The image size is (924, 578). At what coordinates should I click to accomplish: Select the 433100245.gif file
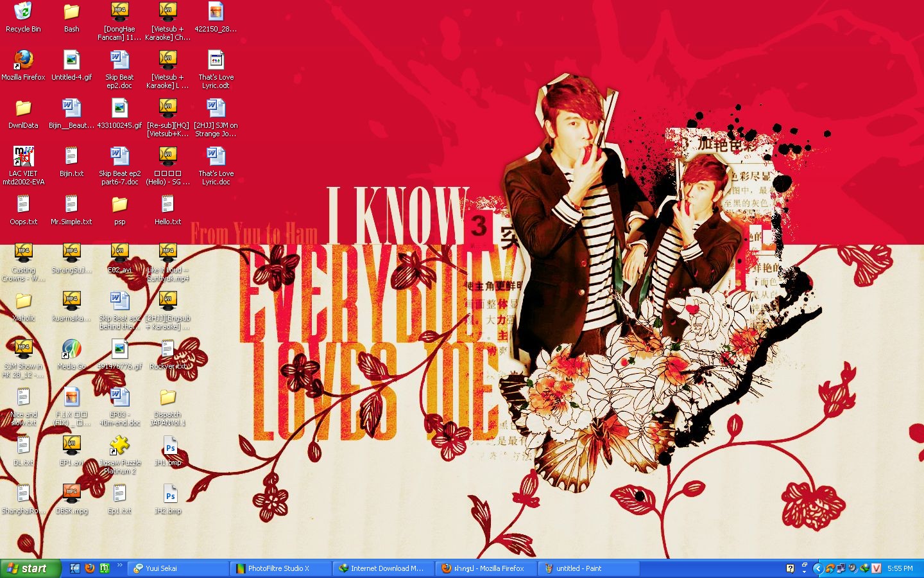pyautogui.click(x=119, y=113)
